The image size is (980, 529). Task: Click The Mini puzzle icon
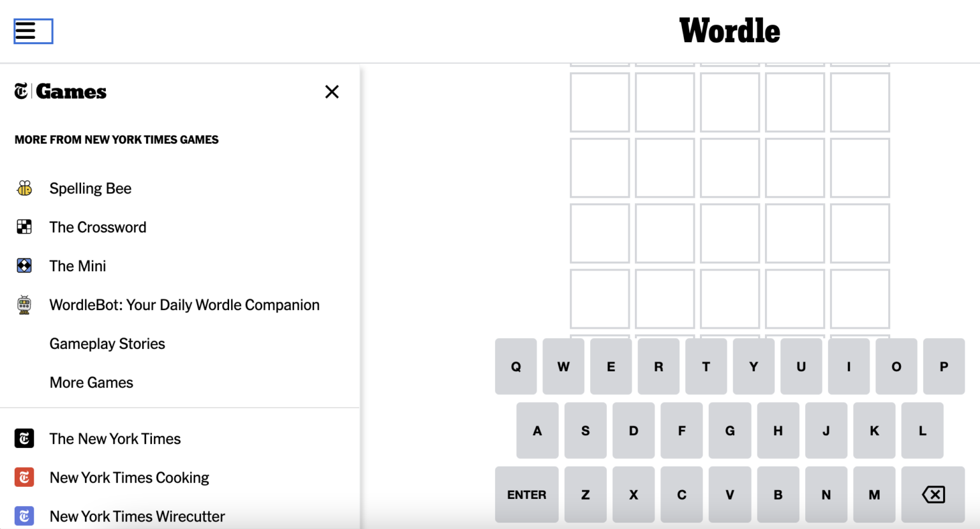click(x=24, y=266)
